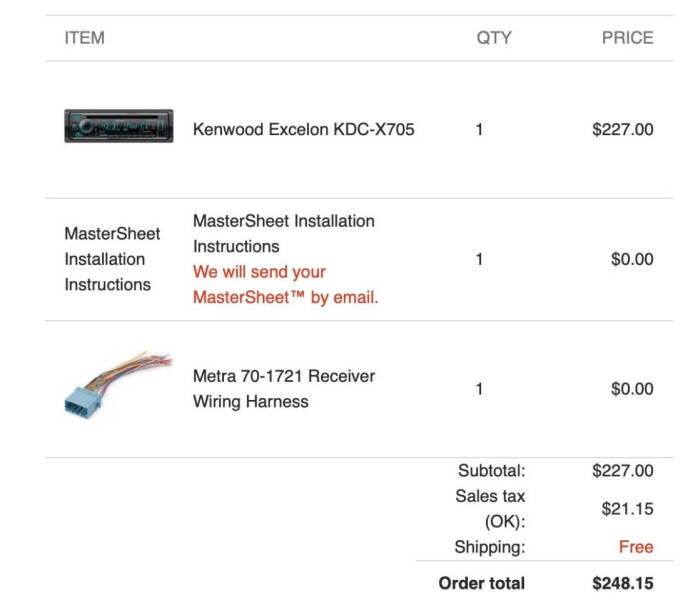Click the red Free shipping value
Screen dimensions: 688x600
(x=636, y=547)
